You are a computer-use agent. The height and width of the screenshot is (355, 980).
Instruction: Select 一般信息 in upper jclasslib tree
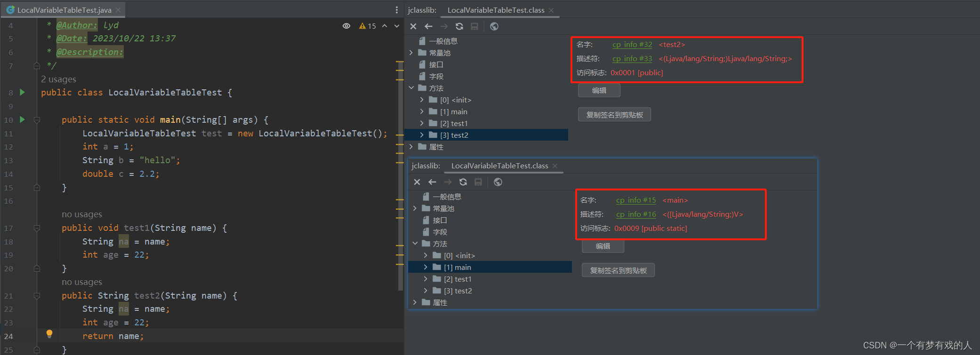443,41
